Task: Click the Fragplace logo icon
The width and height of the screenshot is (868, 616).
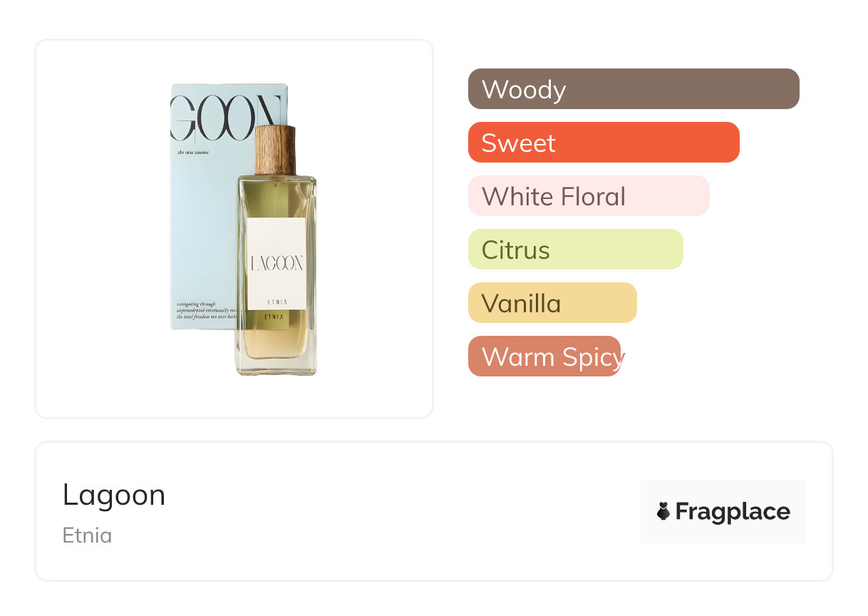Action: click(663, 511)
